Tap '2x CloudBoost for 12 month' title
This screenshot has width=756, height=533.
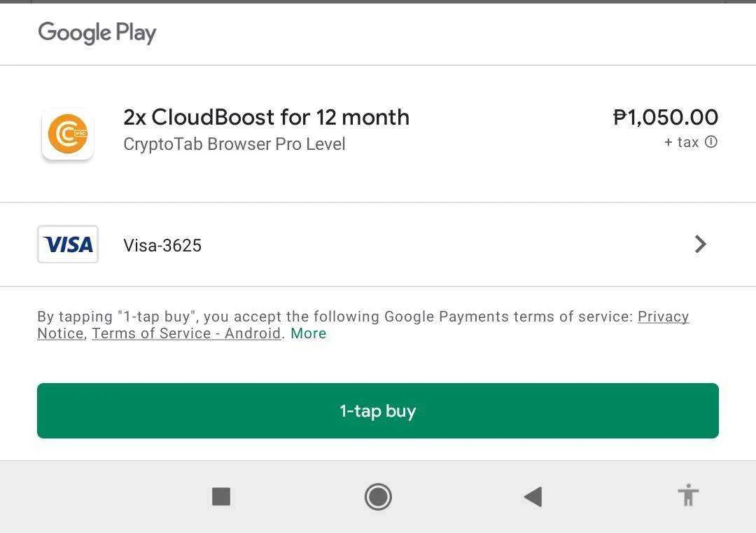click(x=267, y=117)
